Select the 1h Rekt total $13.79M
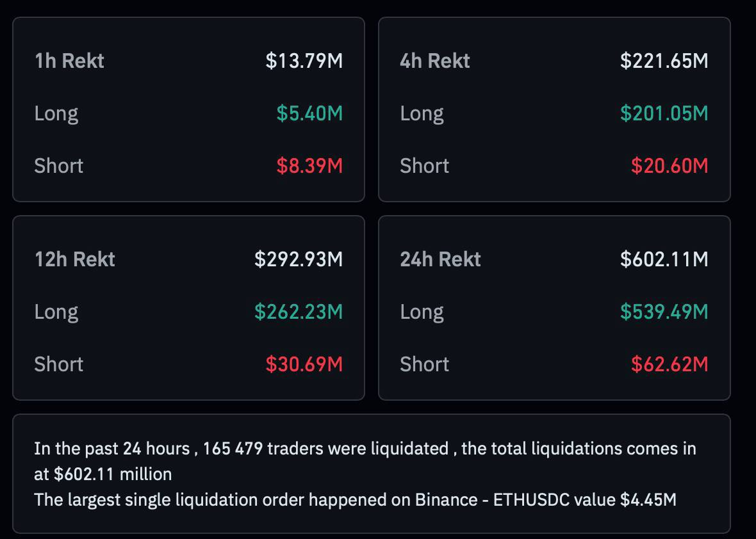 point(304,61)
